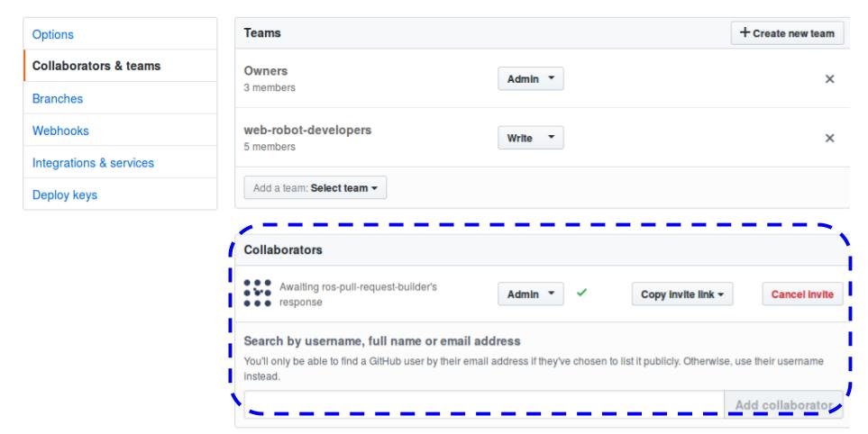
Task: Click ros-pull-request-builder's avatar icon
Action: (258, 294)
